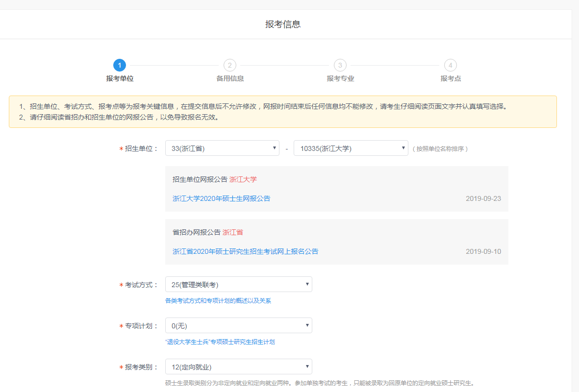The width and height of the screenshot is (579, 392).
Task: Expand the 专项计划 dropdown showing 0(无)
Action: (x=238, y=325)
